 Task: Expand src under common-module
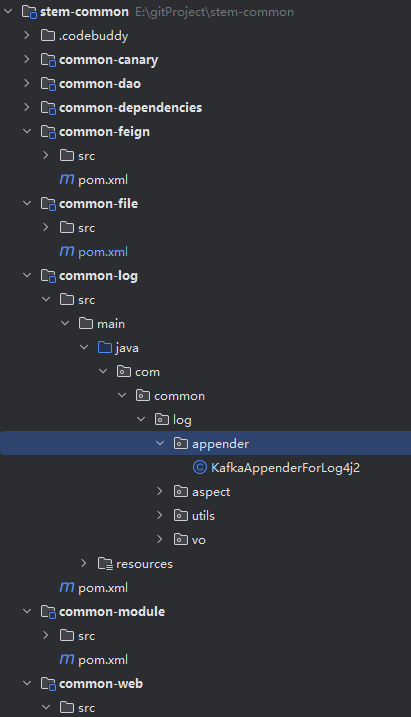[46, 635]
